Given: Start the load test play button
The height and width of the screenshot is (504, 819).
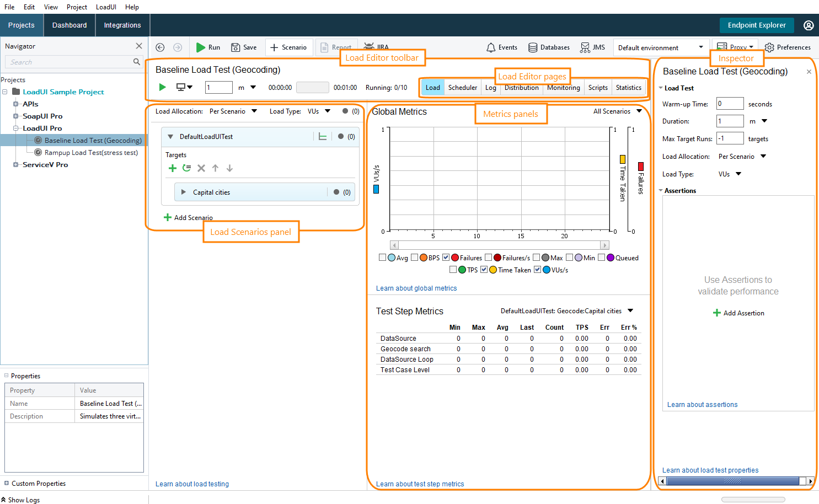Looking at the screenshot, I should click(162, 87).
